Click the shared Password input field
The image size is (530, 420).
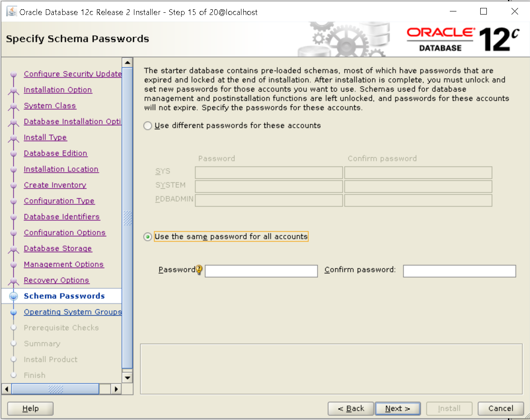(261, 271)
